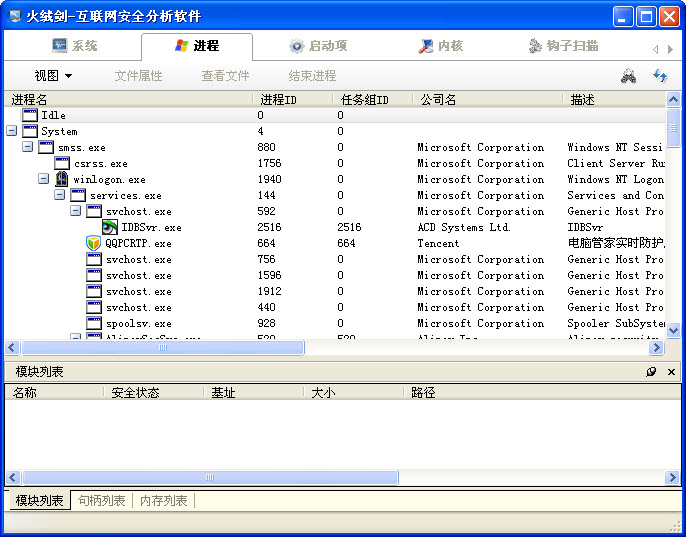
Task: Collapse the svchost.exe 592 tree node
Action: [x=76, y=211]
